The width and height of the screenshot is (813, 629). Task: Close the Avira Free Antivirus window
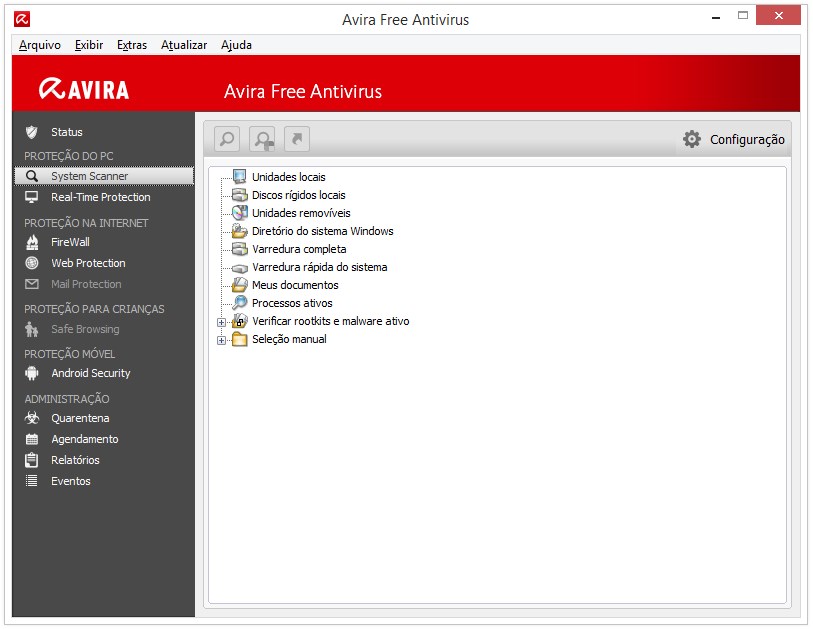(x=778, y=16)
